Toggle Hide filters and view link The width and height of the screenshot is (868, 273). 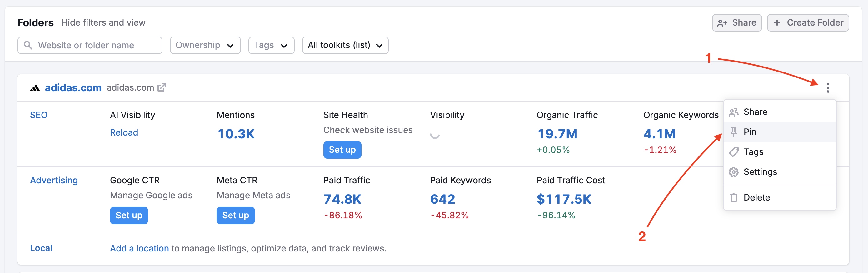pyautogui.click(x=103, y=22)
